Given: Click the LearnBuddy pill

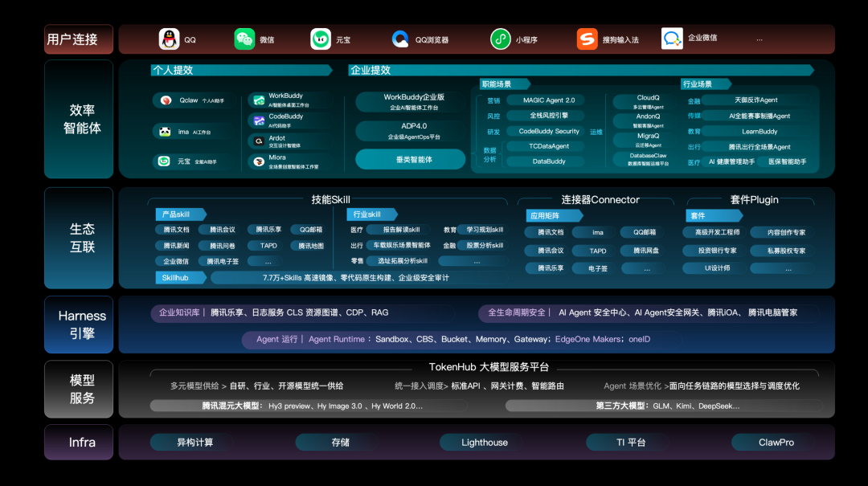Looking at the screenshot, I should click(x=756, y=131).
